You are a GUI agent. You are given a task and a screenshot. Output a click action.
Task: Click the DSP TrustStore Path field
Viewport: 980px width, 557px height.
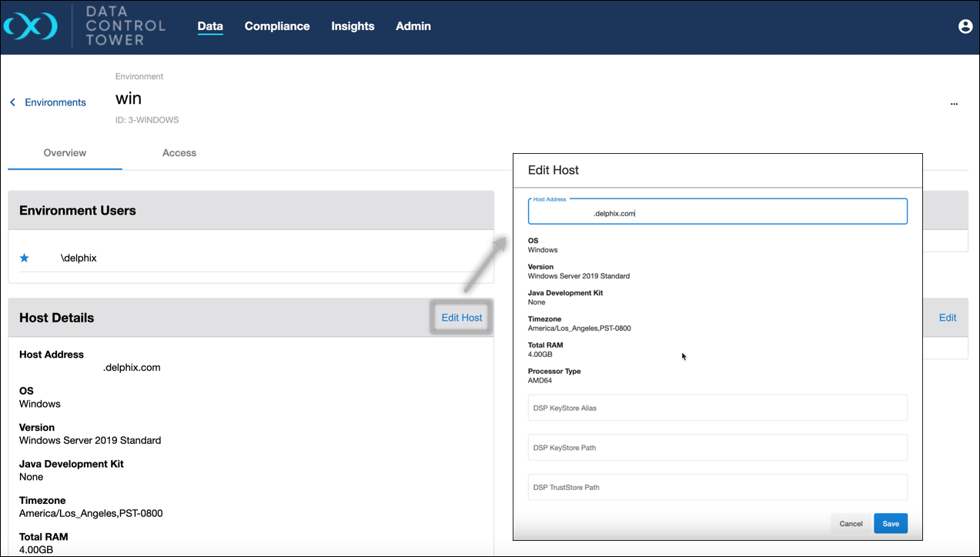pyautogui.click(x=717, y=487)
